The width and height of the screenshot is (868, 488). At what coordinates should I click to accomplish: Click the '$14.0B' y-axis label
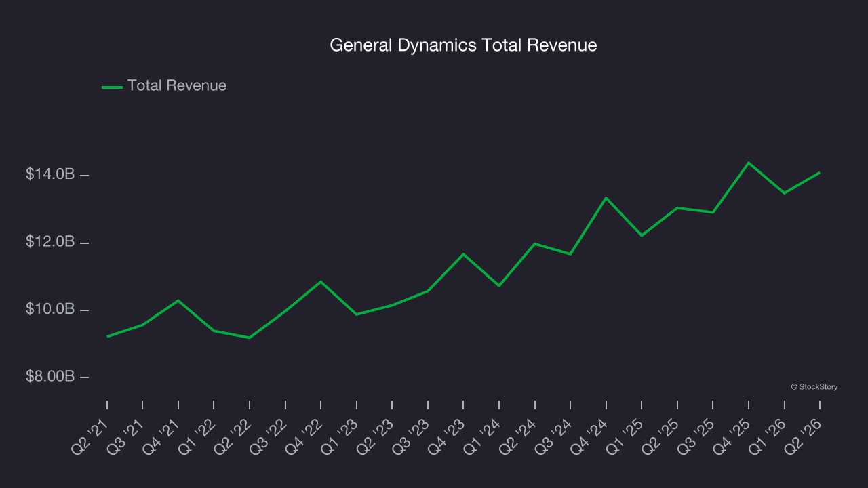[50, 174]
